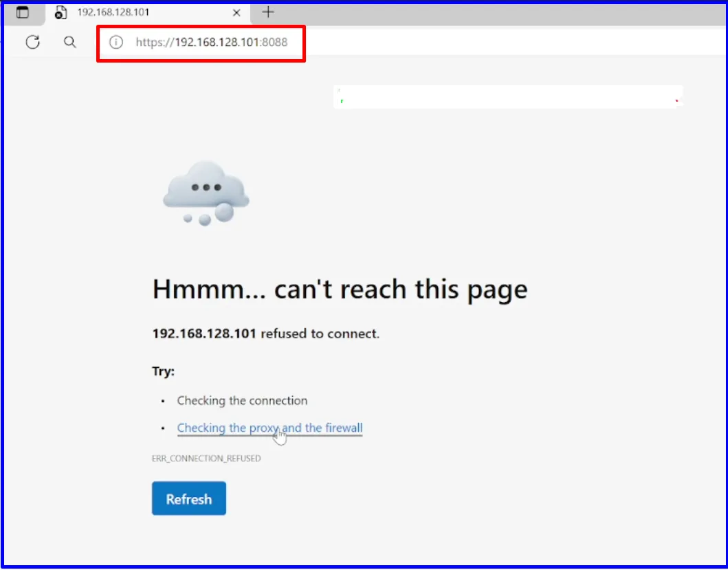Viewport: 728px width, 570px height.
Task: Close the 192.168.128.101 tab
Action: tap(236, 12)
